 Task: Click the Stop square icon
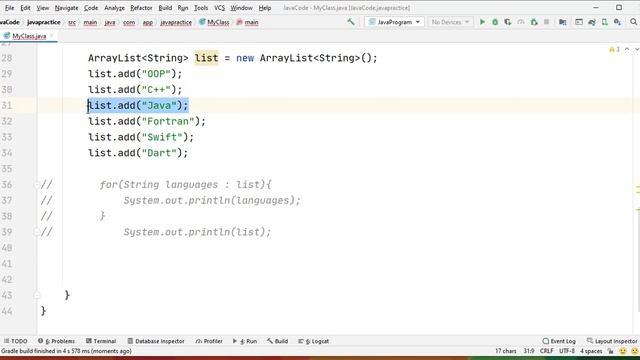(x=546, y=22)
